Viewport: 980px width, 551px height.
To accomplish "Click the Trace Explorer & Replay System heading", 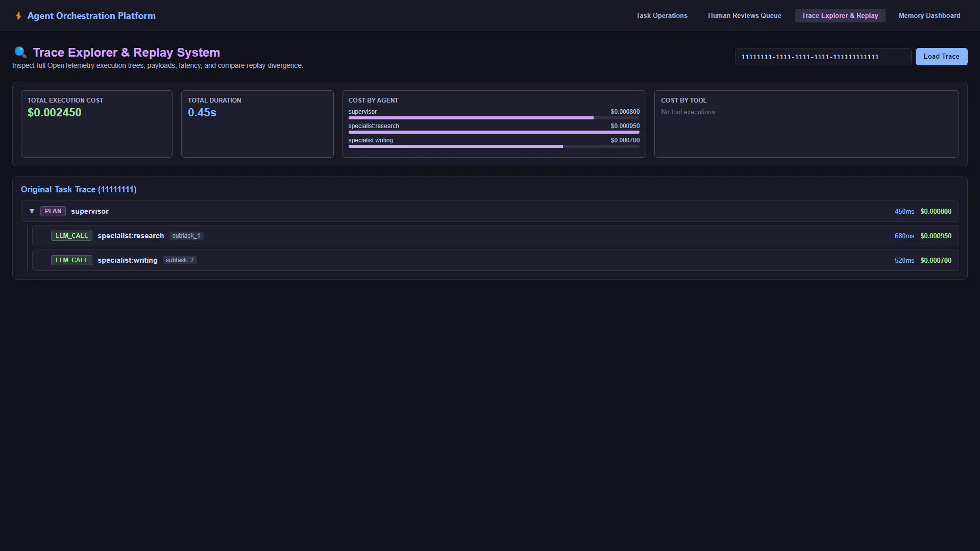I will pos(126,53).
